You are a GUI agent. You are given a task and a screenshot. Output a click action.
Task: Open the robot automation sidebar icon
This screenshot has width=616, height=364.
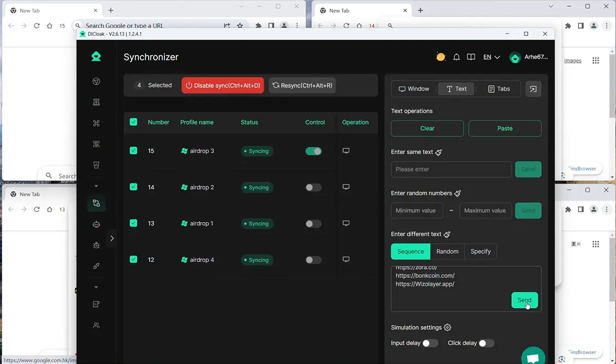[x=96, y=224]
